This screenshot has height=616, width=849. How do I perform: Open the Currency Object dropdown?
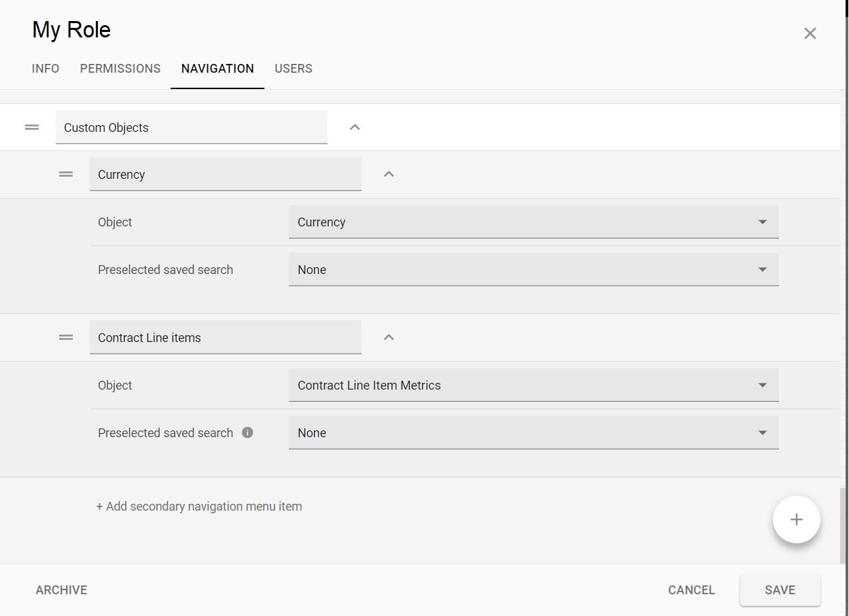click(x=534, y=222)
